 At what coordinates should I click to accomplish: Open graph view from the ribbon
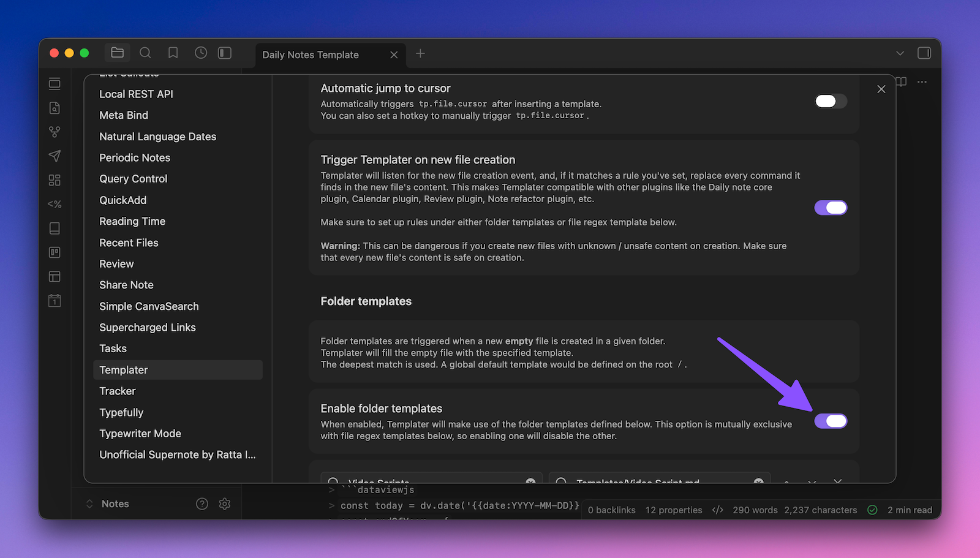[55, 132]
